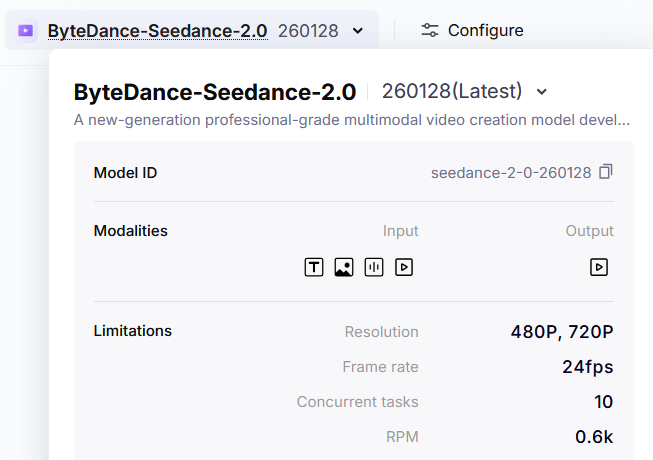Click the Model ID label

coord(125,173)
